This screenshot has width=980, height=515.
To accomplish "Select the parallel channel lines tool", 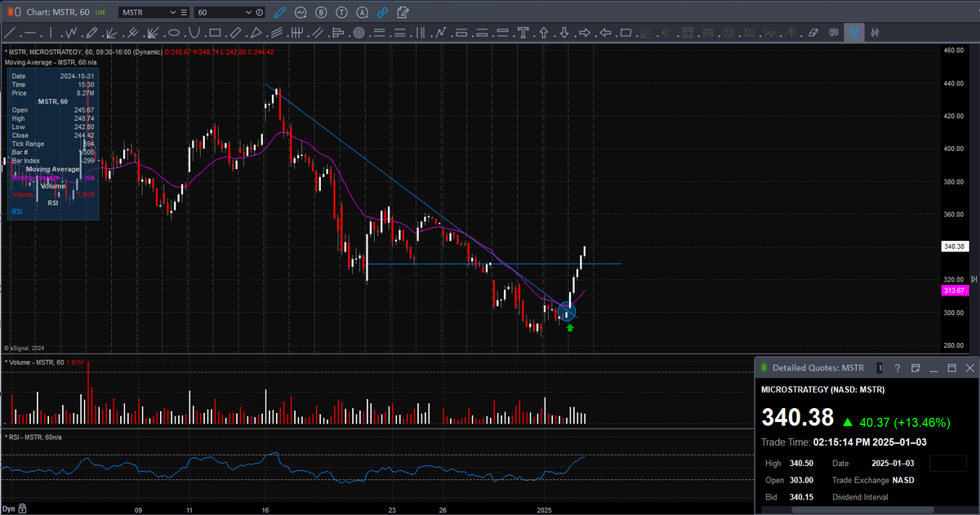I will click(x=318, y=33).
